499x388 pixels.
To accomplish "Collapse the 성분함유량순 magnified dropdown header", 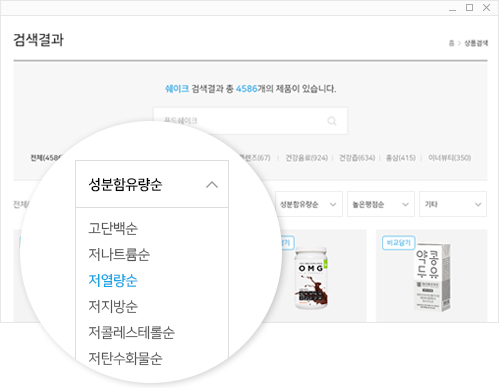I will coord(152,184).
